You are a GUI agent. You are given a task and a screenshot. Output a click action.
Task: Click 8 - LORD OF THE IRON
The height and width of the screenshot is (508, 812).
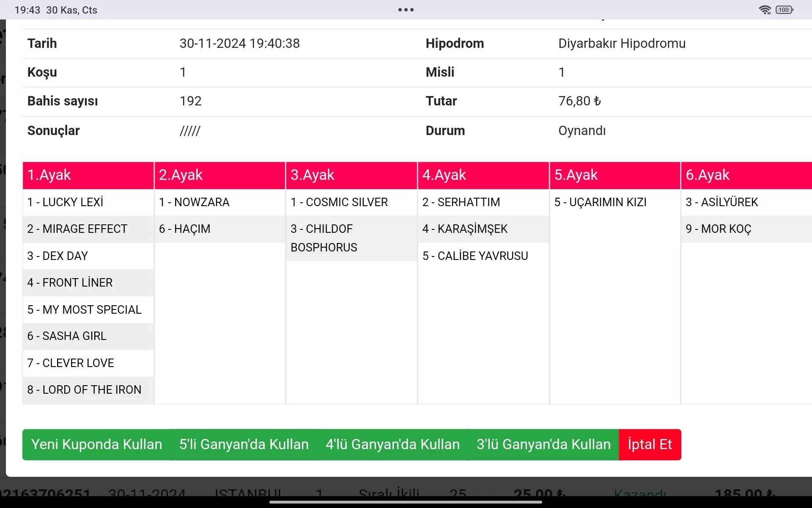pos(85,390)
